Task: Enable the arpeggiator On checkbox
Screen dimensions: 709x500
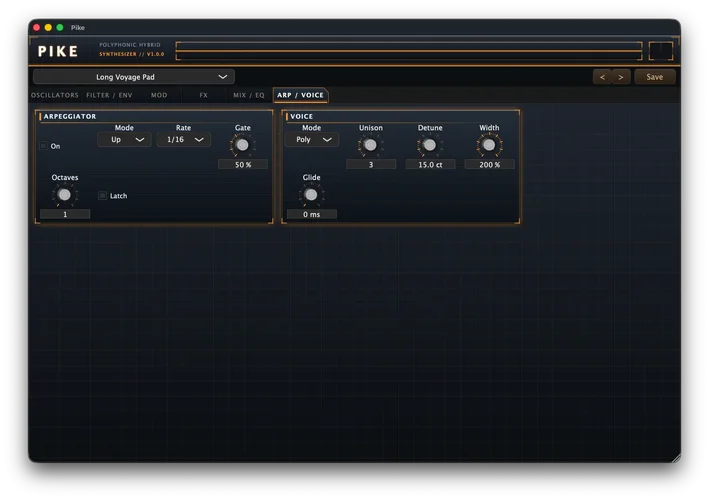Action: tap(43, 146)
